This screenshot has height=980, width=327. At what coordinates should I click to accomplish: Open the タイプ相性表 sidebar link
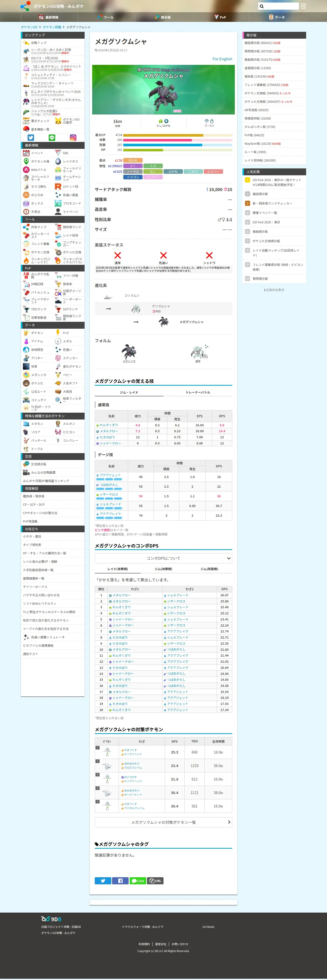click(52, 545)
